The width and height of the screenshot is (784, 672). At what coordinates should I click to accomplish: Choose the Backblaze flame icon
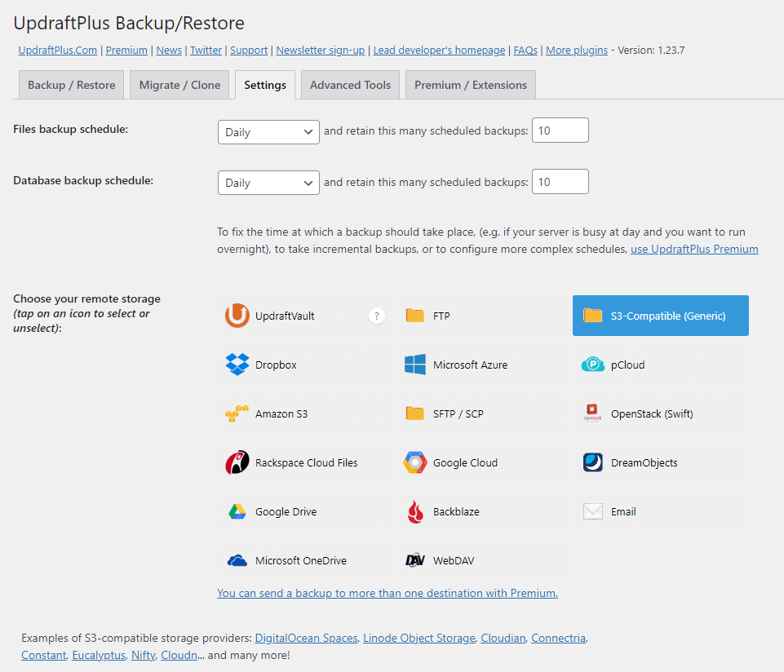415,511
